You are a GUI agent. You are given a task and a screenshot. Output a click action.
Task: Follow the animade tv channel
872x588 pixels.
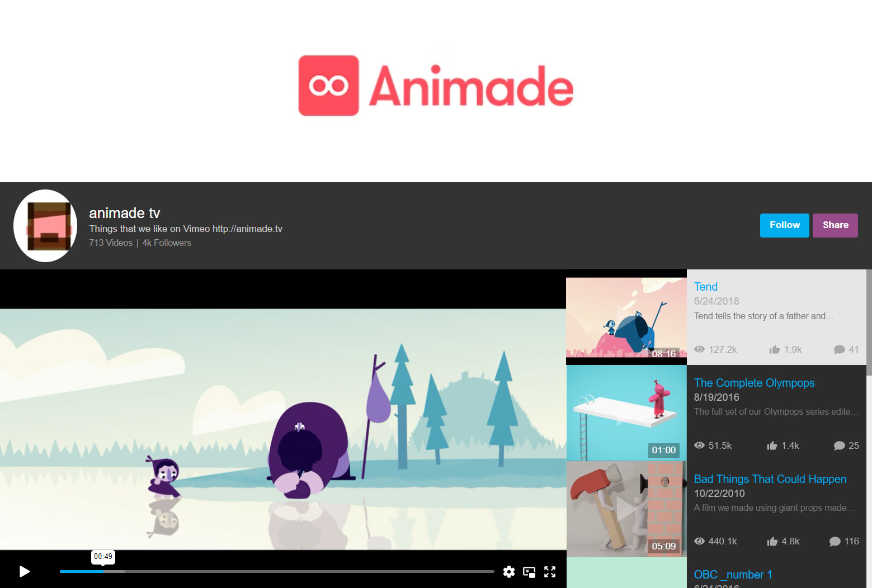point(784,225)
